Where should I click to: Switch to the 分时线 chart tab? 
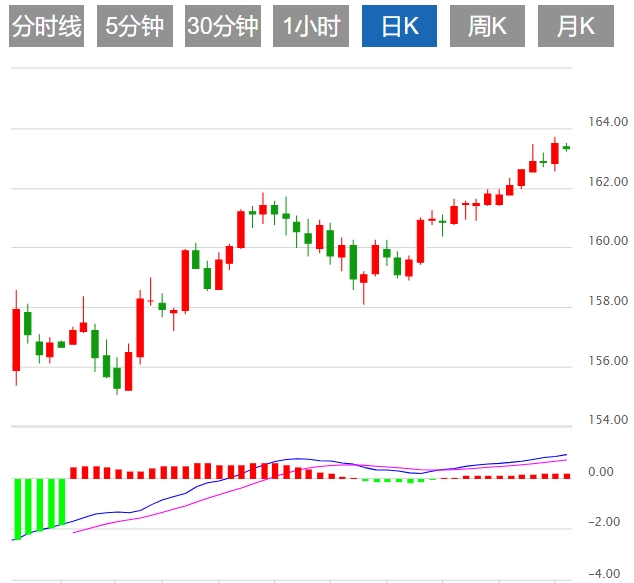46,26
